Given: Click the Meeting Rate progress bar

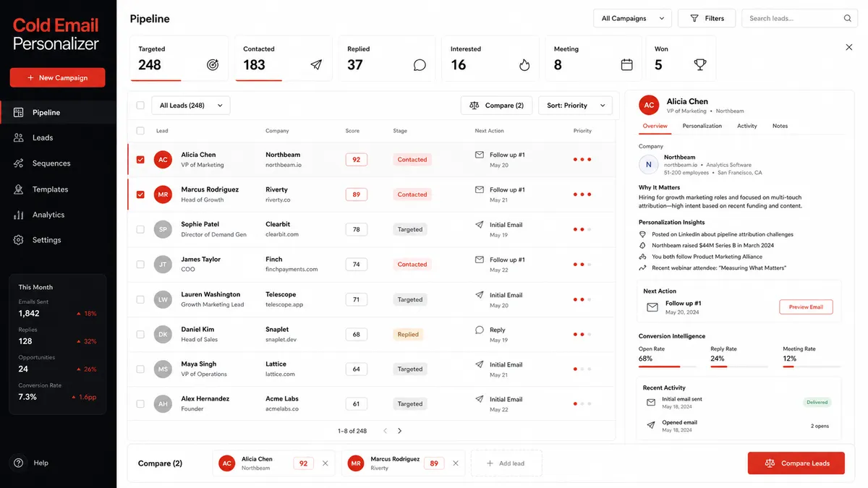Looking at the screenshot, I should 812,367.
